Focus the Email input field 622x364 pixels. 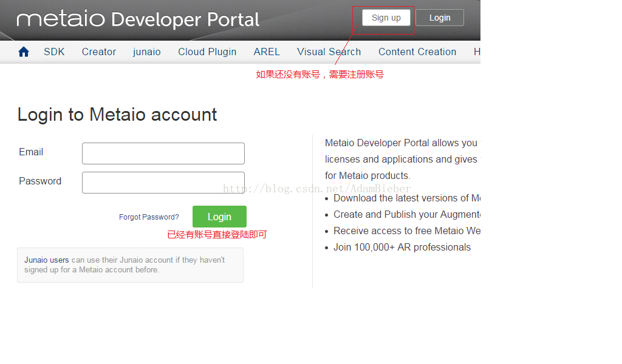[163, 153]
